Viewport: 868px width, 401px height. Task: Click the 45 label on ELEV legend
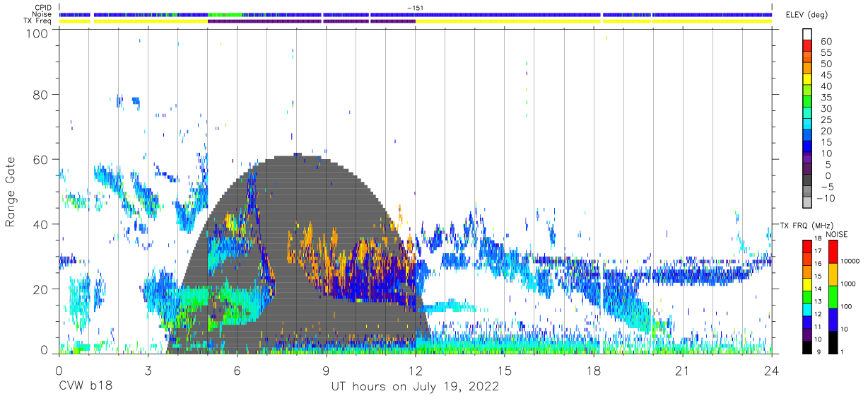coord(826,75)
